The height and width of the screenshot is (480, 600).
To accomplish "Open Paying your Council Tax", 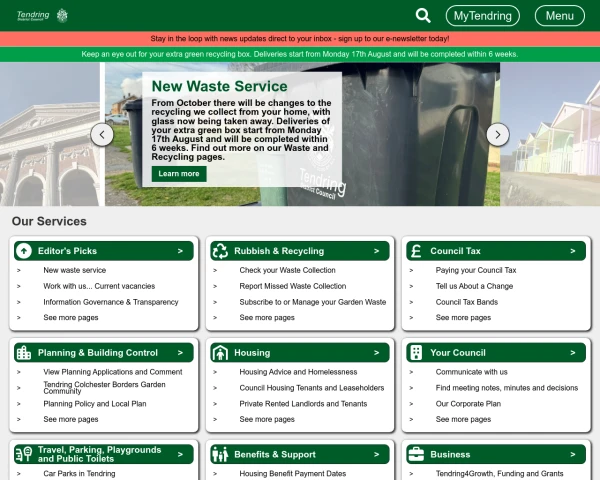I will 476,270.
